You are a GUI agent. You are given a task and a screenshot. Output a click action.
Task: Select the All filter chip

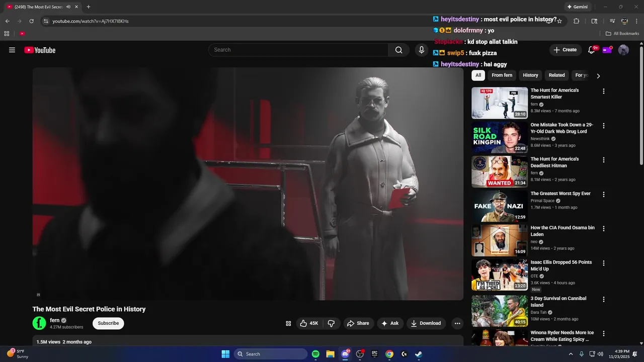478,75
